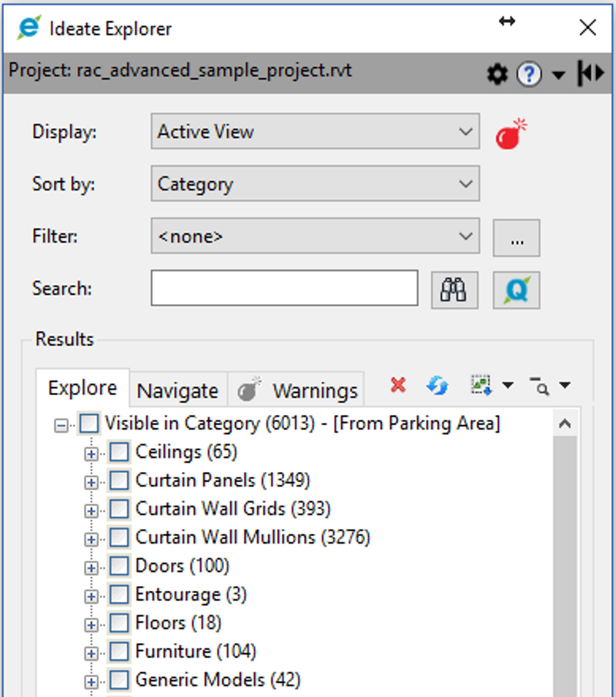616x697 pixels.
Task: Select the Curtain Panels (1349) tree item
Action: (x=223, y=481)
